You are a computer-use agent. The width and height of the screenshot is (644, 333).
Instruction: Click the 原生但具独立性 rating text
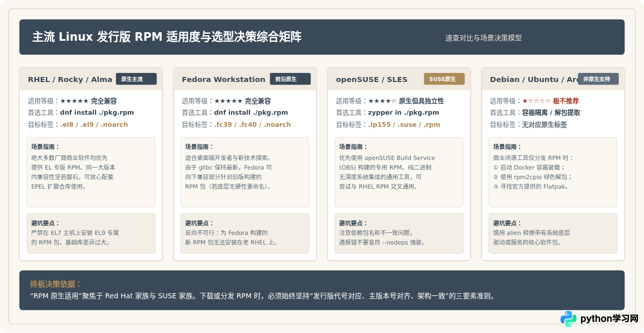point(422,101)
